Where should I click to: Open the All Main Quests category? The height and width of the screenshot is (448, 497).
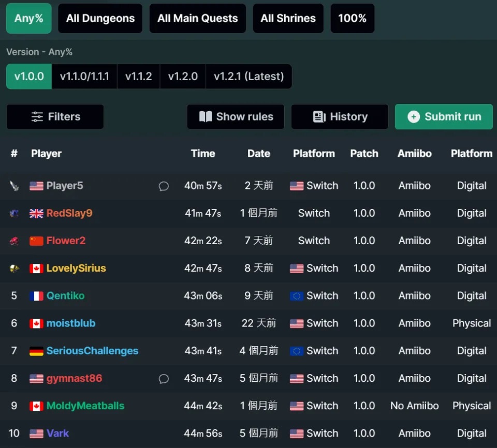click(197, 19)
